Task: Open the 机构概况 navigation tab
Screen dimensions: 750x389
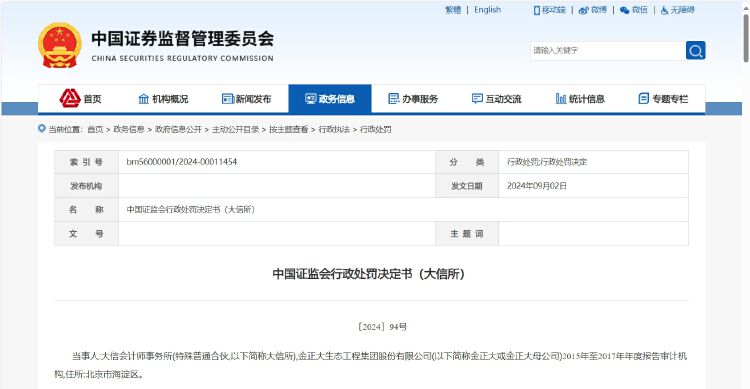Action: tap(163, 99)
